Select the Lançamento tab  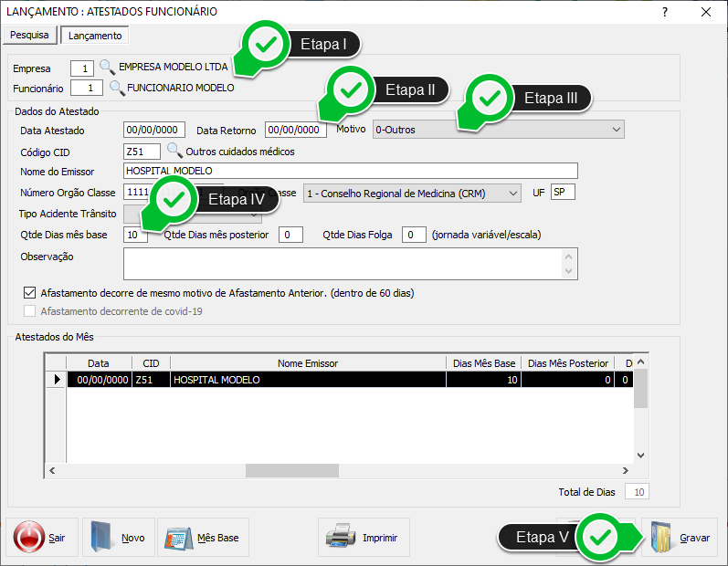95,36
